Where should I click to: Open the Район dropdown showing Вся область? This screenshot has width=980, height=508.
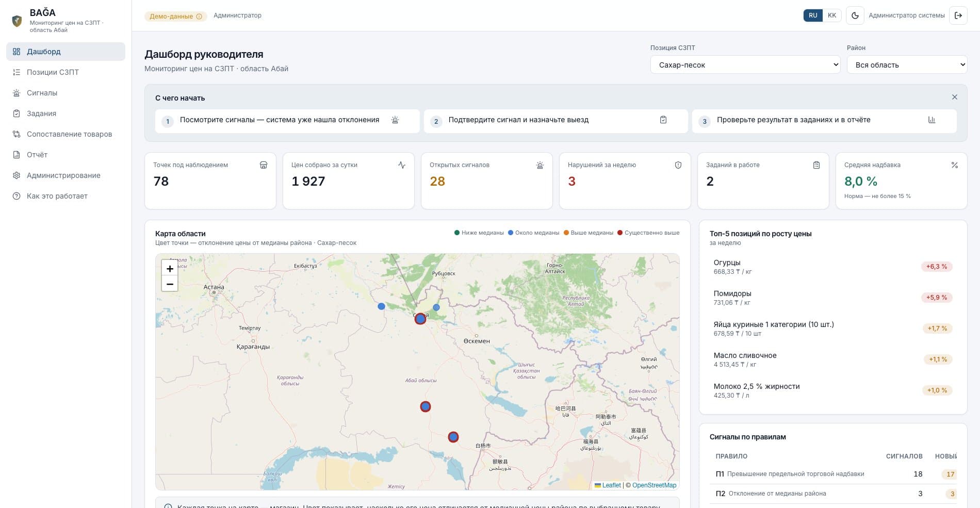point(907,65)
